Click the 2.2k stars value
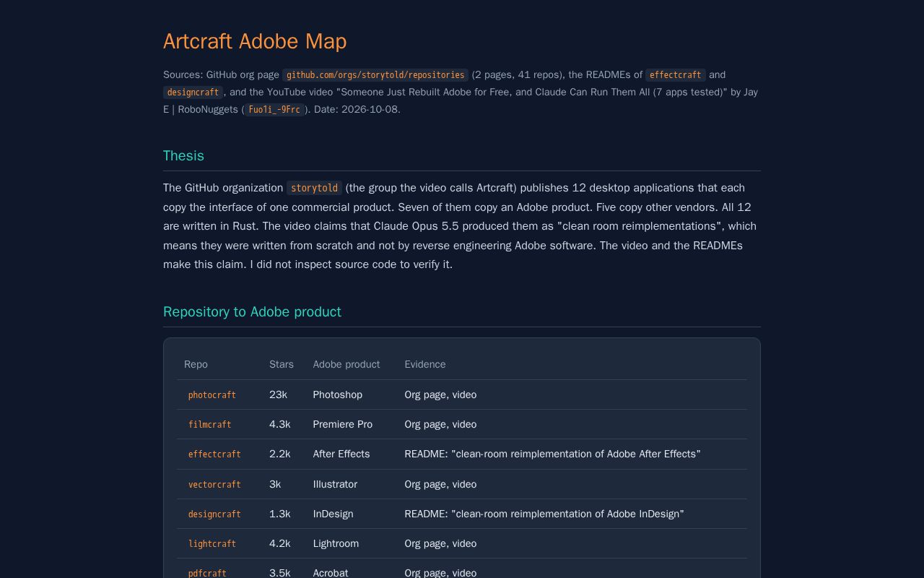 click(280, 454)
